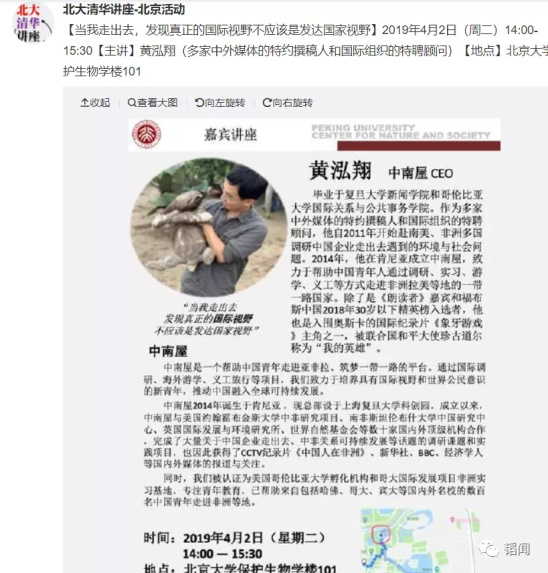The width and height of the screenshot is (548, 573).
Task: Click the circular photo of the speaker with the sloth
Action: pyautogui.click(x=209, y=227)
